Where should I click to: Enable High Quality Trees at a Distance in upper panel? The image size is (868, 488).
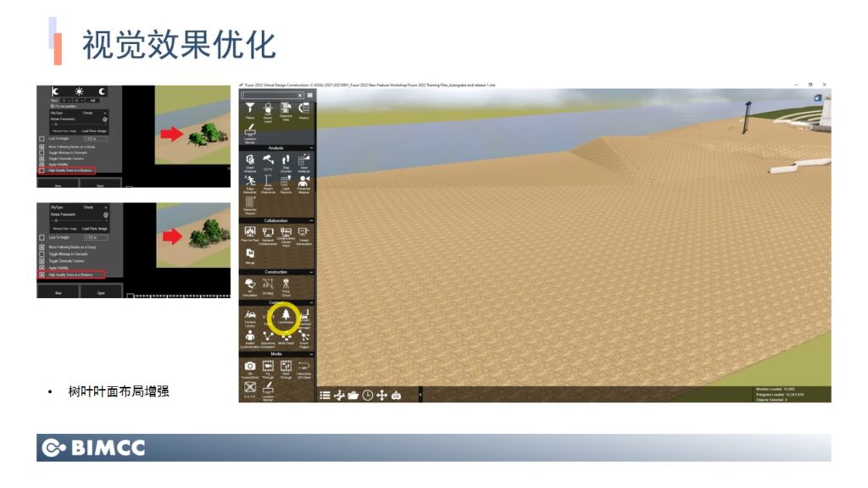[x=42, y=170]
